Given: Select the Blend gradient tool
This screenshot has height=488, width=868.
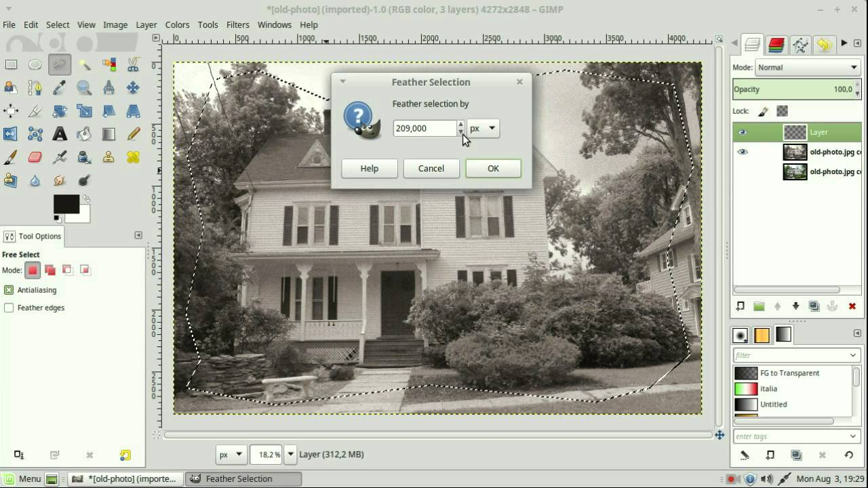Looking at the screenshot, I should [x=108, y=134].
